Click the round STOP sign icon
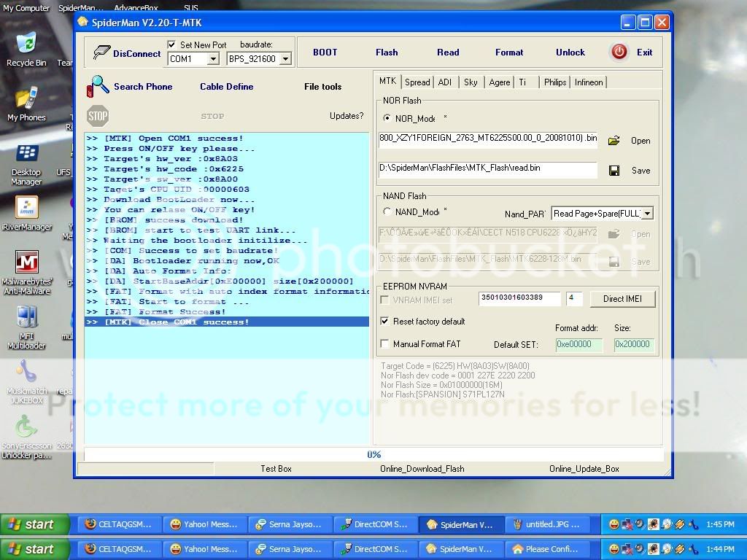747x560 pixels. point(98,116)
